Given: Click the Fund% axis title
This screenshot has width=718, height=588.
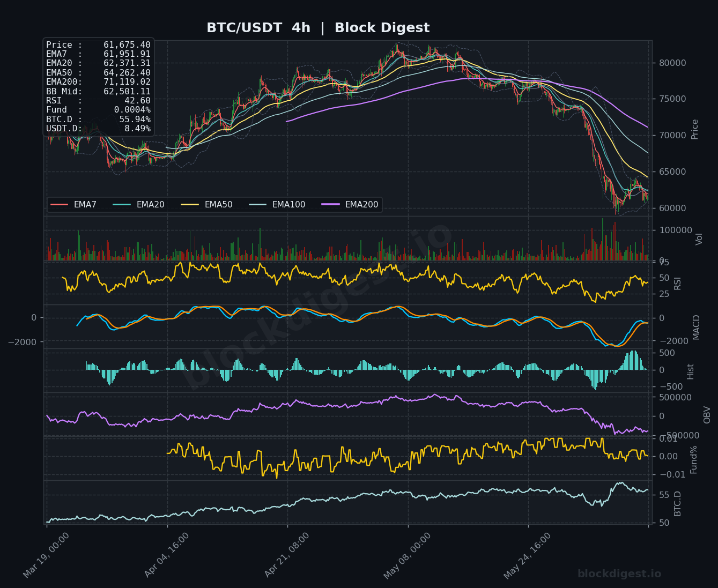Looking at the screenshot, I should 694,459.
